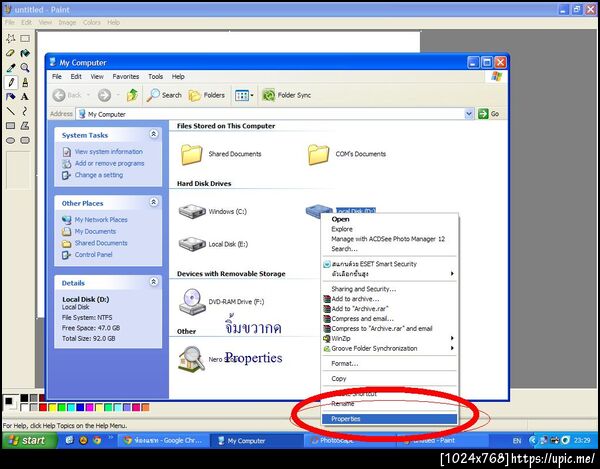Choose the Ellipse tool in Paint
Screen dimensions: 600x469
point(11,140)
